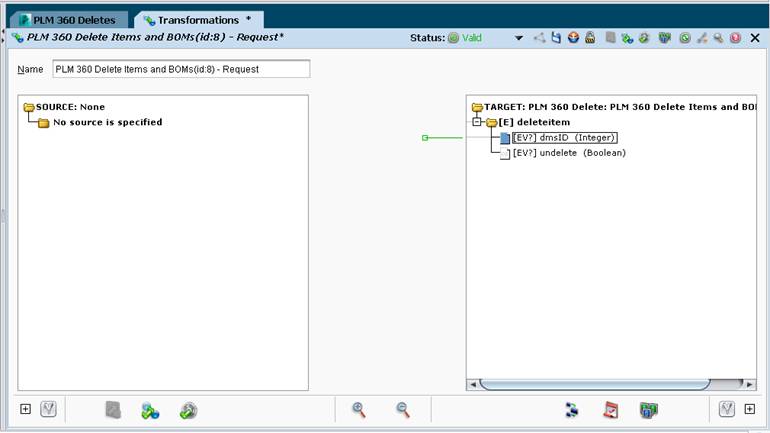Click the Name input field
This screenshot has width=770, height=433.
pyautogui.click(x=181, y=69)
